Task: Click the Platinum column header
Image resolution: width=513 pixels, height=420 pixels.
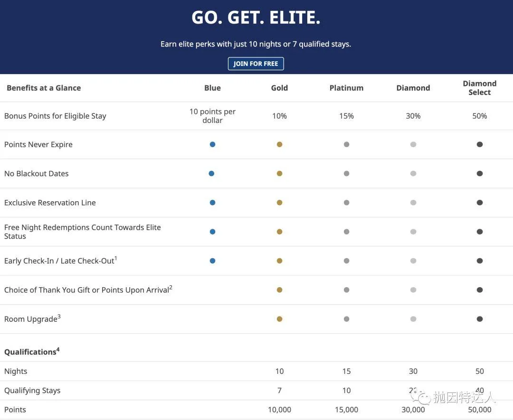Action: pyautogui.click(x=346, y=88)
